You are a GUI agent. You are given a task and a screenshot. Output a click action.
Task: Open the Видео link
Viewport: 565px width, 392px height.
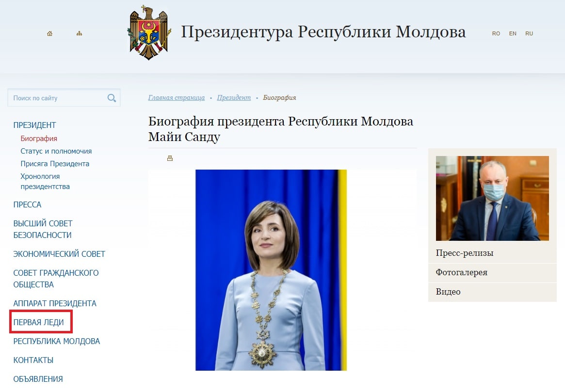[448, 292]
